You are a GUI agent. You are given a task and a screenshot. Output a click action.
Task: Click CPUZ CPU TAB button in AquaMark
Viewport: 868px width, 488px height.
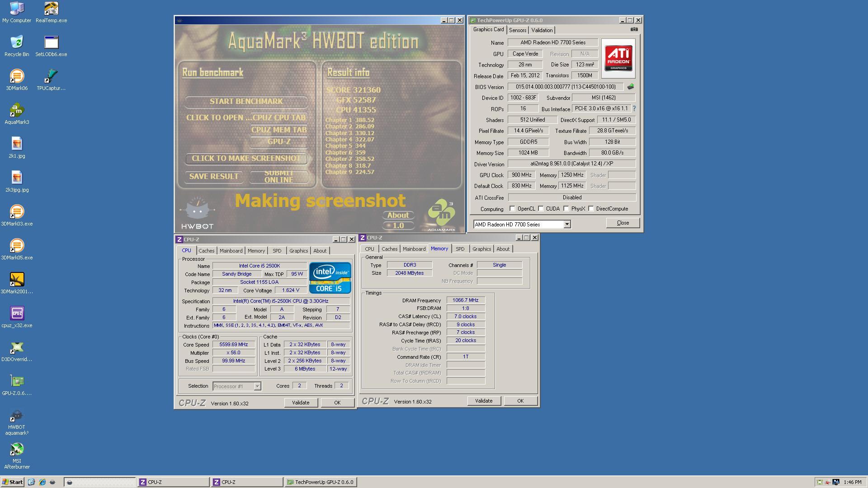point(278,118)
